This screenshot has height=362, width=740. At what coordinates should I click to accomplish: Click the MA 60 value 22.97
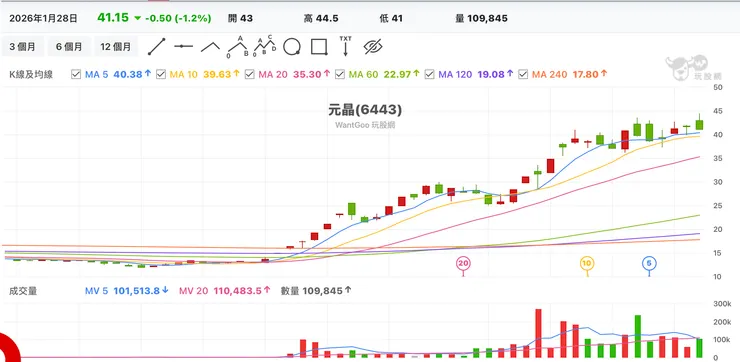(x=397, y=74)
